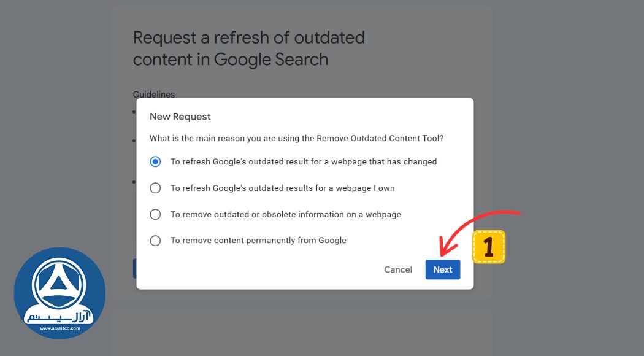The image size is (644, 356).
Task: Click the www.arazitco.com text in the logo
Action: [x=59, y=328]
